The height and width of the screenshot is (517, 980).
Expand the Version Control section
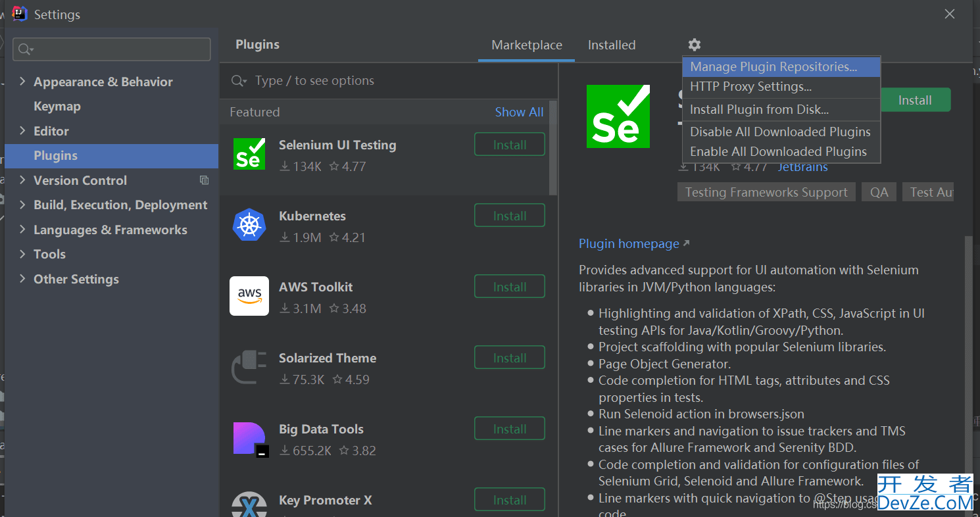coord(22,180)
